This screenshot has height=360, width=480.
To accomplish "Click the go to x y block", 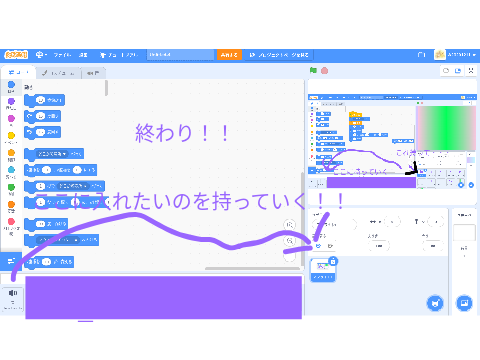I will coord(61,170).
